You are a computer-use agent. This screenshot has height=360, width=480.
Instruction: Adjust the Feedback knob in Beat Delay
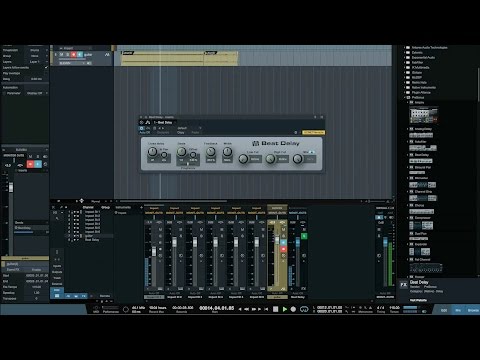point(211,152)
